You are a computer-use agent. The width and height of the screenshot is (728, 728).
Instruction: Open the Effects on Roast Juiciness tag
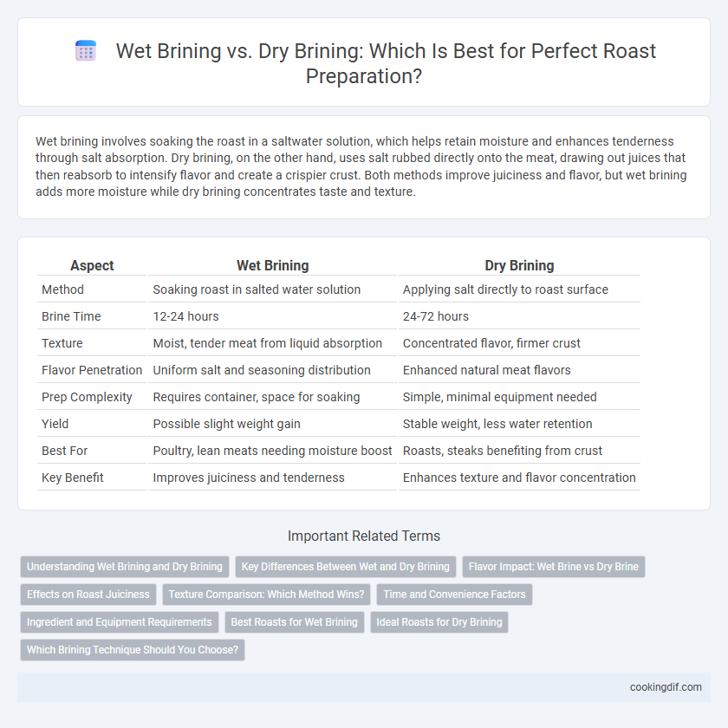point(88,595)
